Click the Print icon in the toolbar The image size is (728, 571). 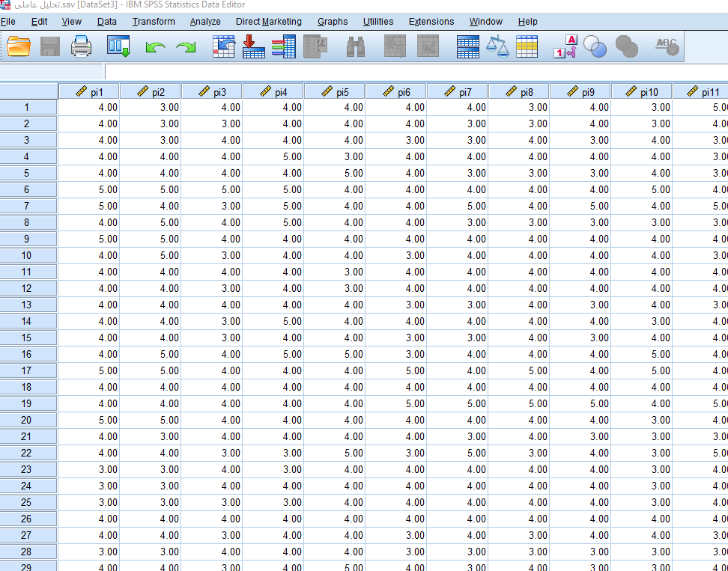(x=81, y=47)
